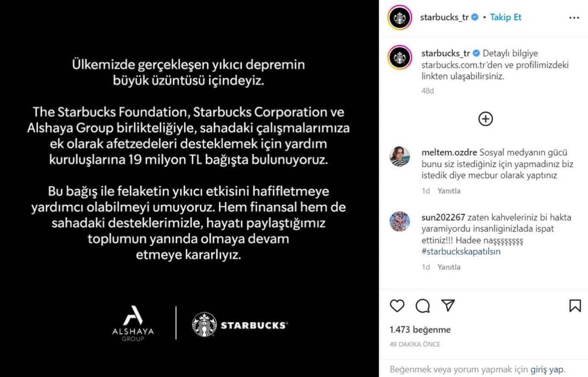Save post with the bookmark icon

click(x=575, y=306)
